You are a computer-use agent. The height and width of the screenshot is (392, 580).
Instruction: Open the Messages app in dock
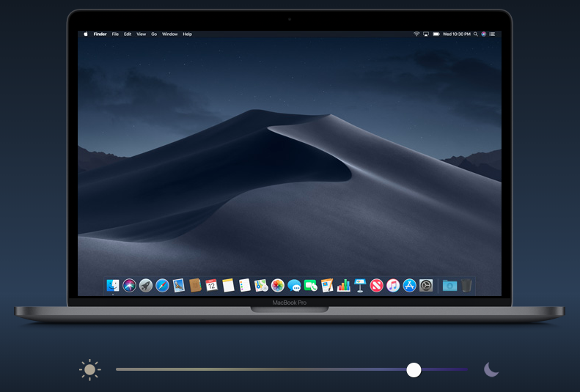click(294, 286)
